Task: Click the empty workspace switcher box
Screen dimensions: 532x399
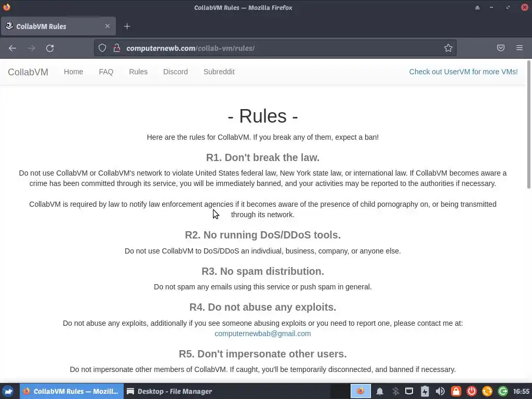Action: pyautogui.click(x=340, y=391)
